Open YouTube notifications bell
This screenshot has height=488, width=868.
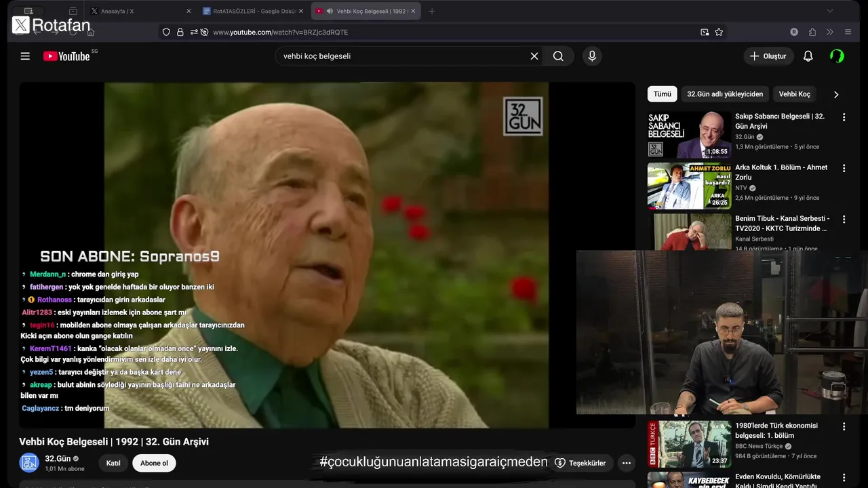point(808,56)
